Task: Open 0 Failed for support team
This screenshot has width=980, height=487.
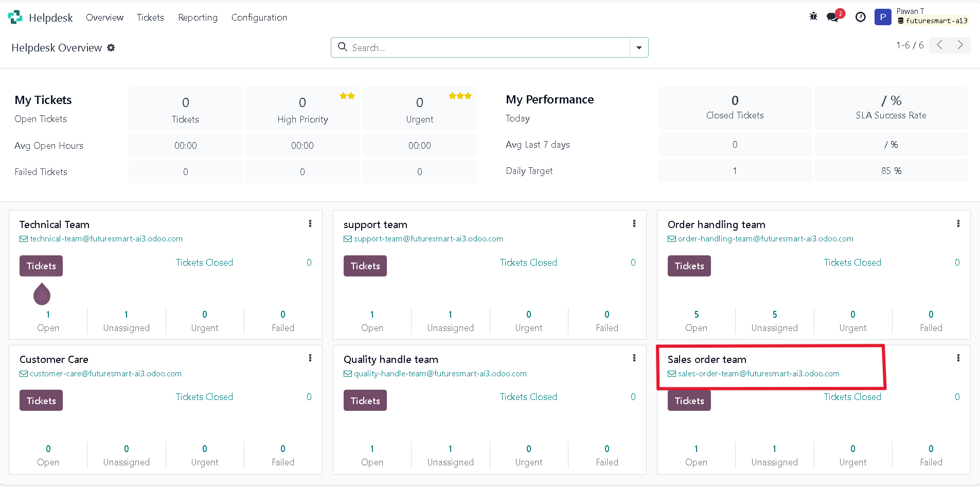Action: click(x=607, y=321)
